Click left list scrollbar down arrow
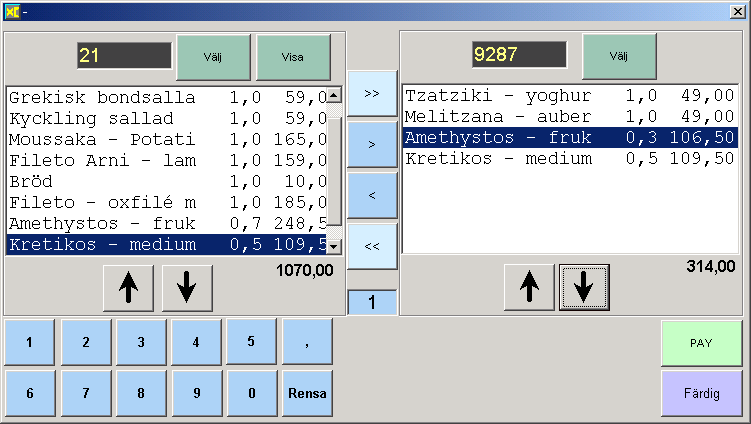The width and height of the screenshot is (751, 424). [334, 247]
